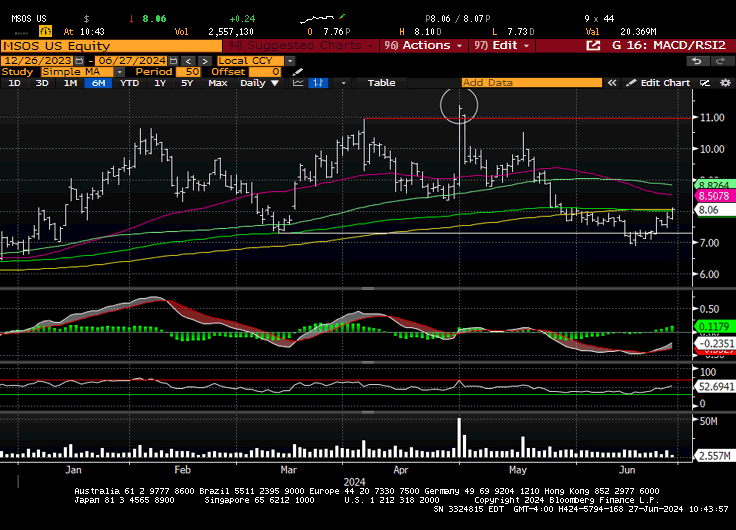Click Edit Chart button
Image resolution: width=736 pixels, height=530 pixels.
659,83
